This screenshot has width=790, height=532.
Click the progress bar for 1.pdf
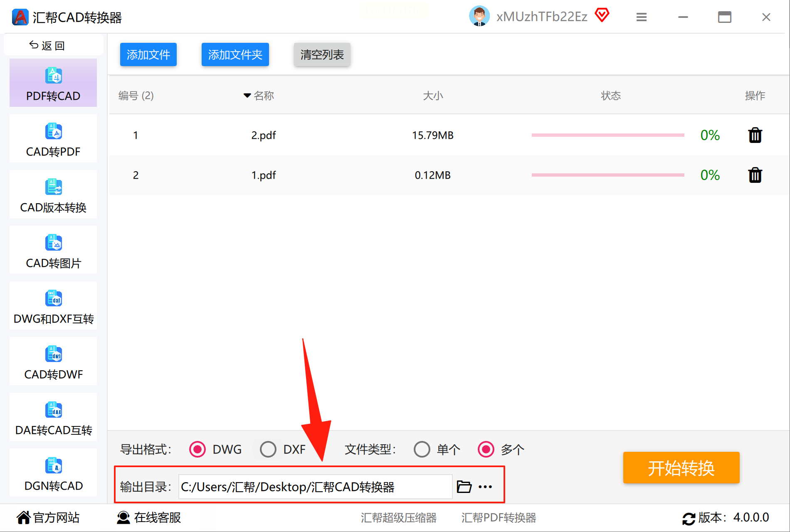[608, 175]
